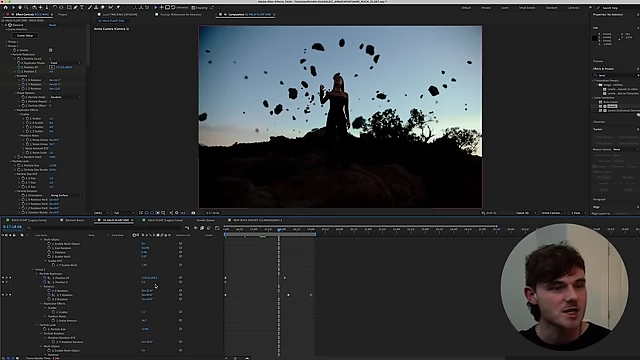Viewport: 640px width, 360px height.
Task: Select the Hand tool
Action: tap(20, 7)
